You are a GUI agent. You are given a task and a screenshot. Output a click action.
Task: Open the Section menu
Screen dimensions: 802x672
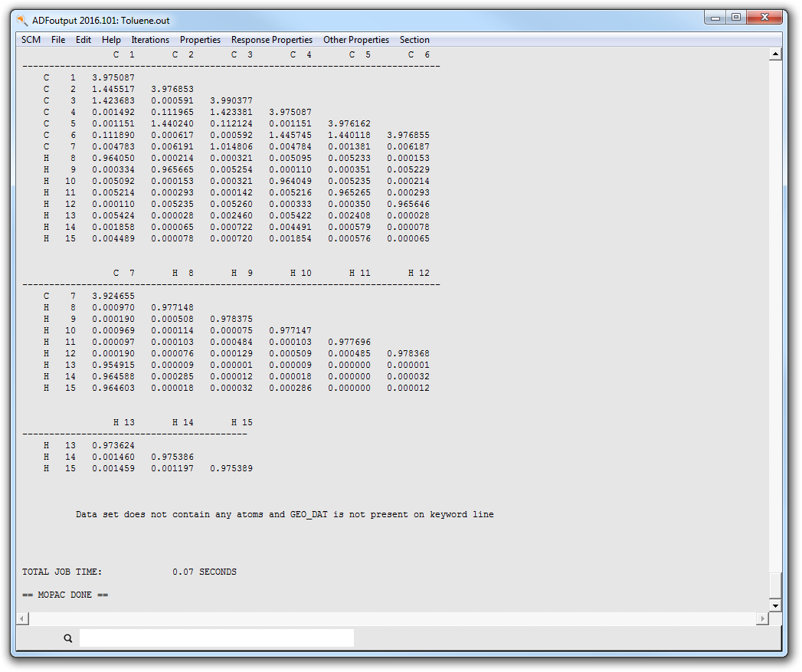tap(414, 40)
